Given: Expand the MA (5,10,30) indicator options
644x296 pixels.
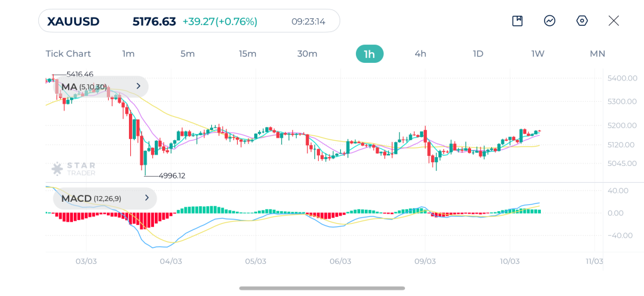Looking at the screenshot, I should coord(138,86).
